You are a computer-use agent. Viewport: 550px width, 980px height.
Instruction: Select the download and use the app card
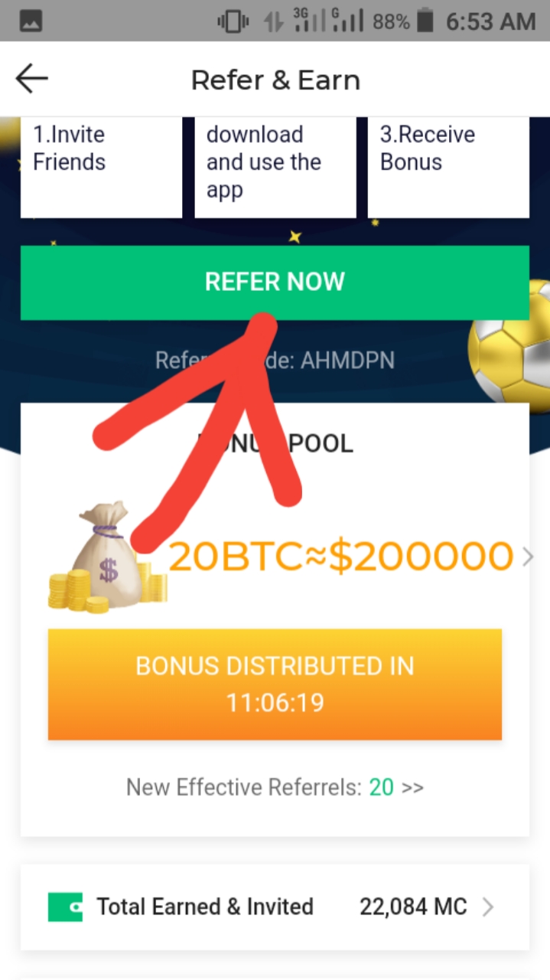coord(275,168)
